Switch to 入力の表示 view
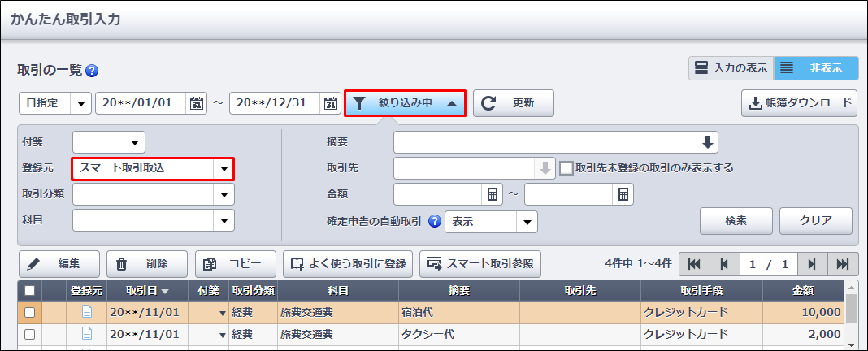Image resolution: width=868 pixels, height=351 pixels. (x=731, y=68)
